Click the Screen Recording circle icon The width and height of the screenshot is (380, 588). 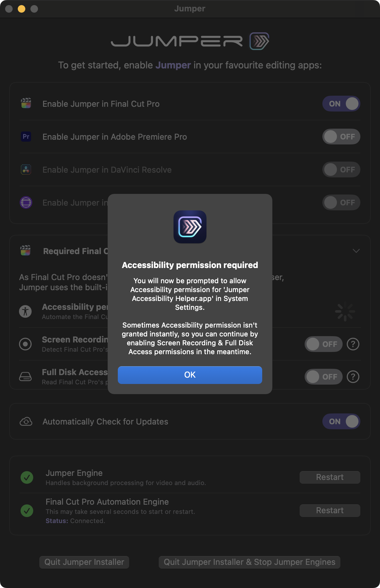25,344
